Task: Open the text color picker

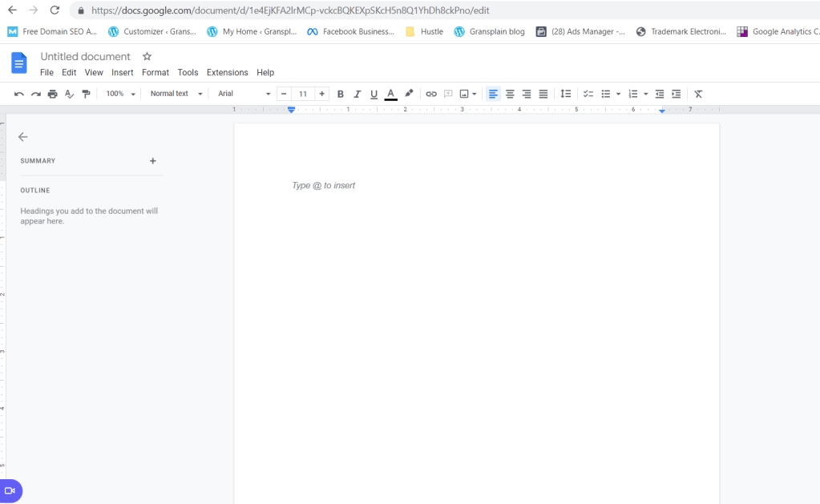Action: [391, 94]
